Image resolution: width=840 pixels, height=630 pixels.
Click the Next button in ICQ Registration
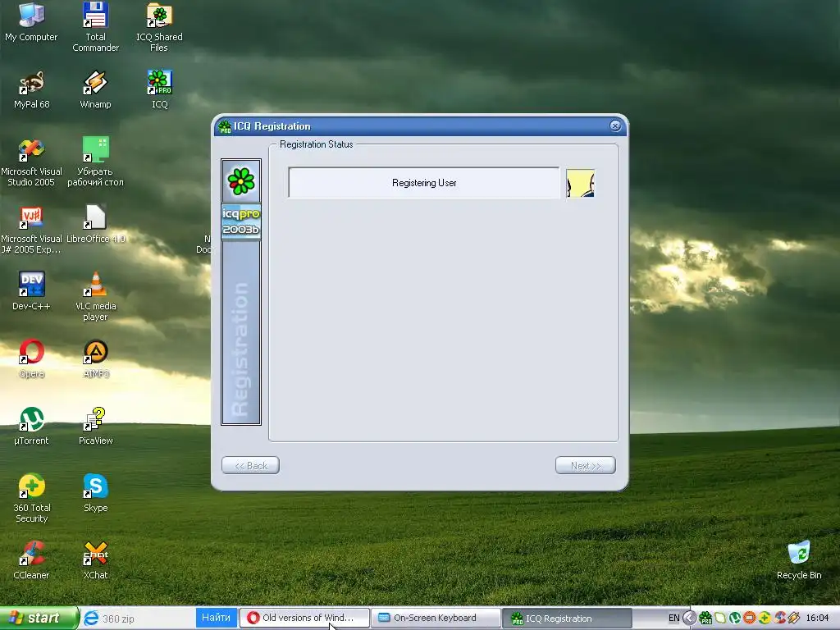(x=586, y=466)
